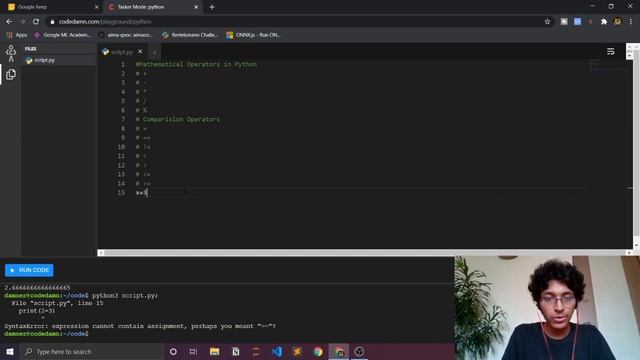Click the Comparision Operators comment line
This screenshot has height=360, width=640.
(x=178, y=119)
